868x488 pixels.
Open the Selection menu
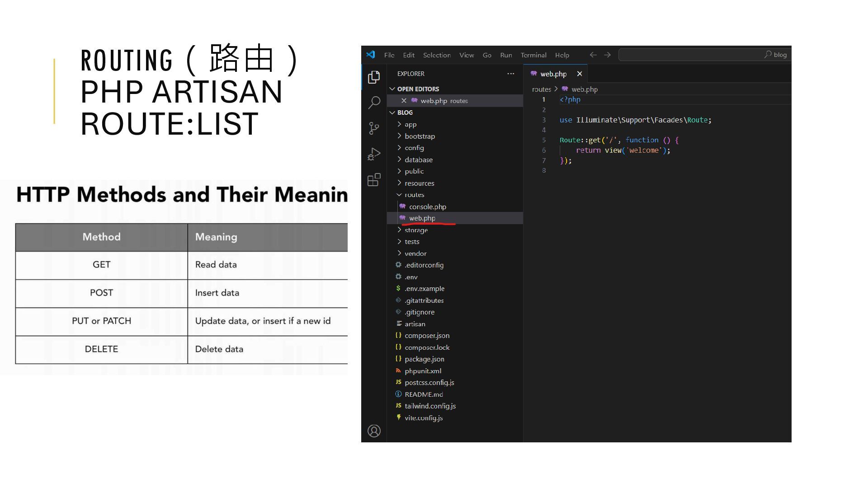point(437,55)
